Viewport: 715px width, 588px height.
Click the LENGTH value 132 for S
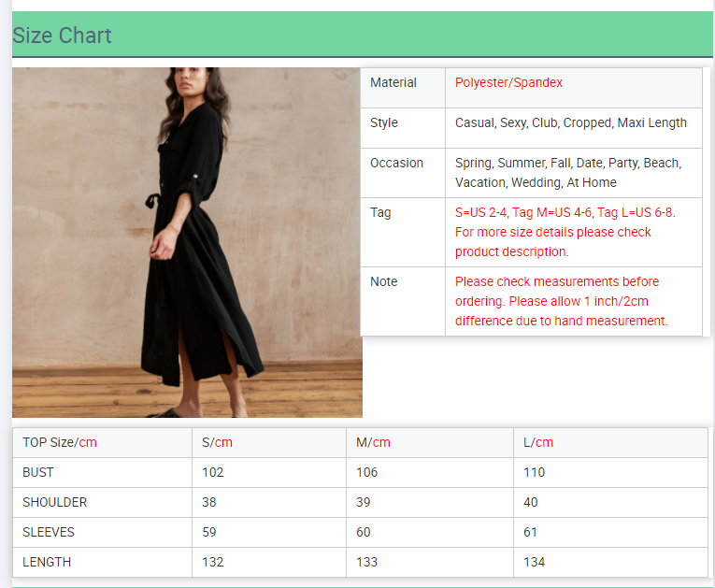click(213, 563)
